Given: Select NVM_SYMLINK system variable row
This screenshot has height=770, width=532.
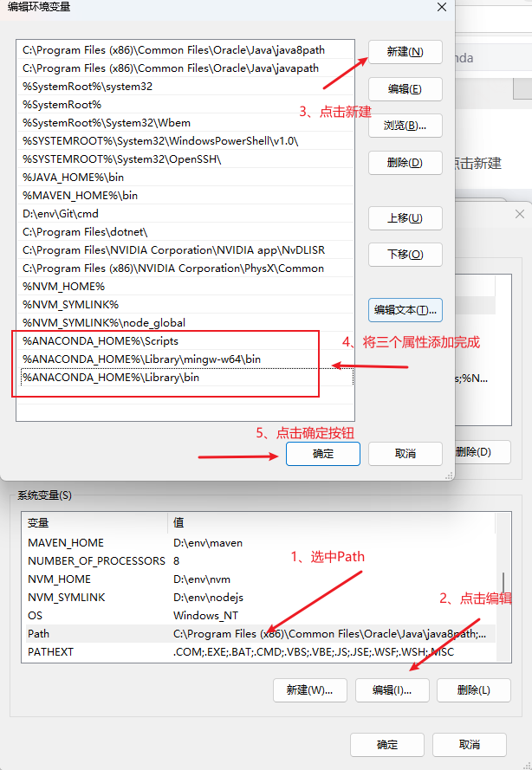Looking at the screenshot, I should coord(258,597).
